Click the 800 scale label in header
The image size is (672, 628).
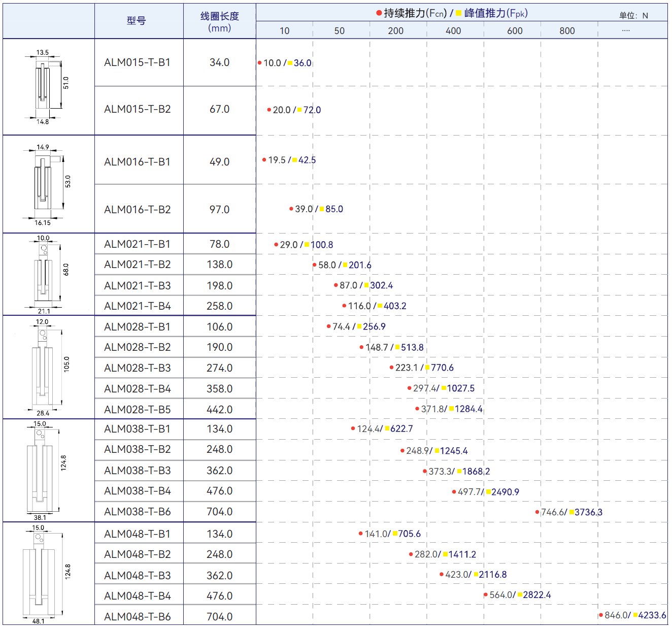click(567, 31)
